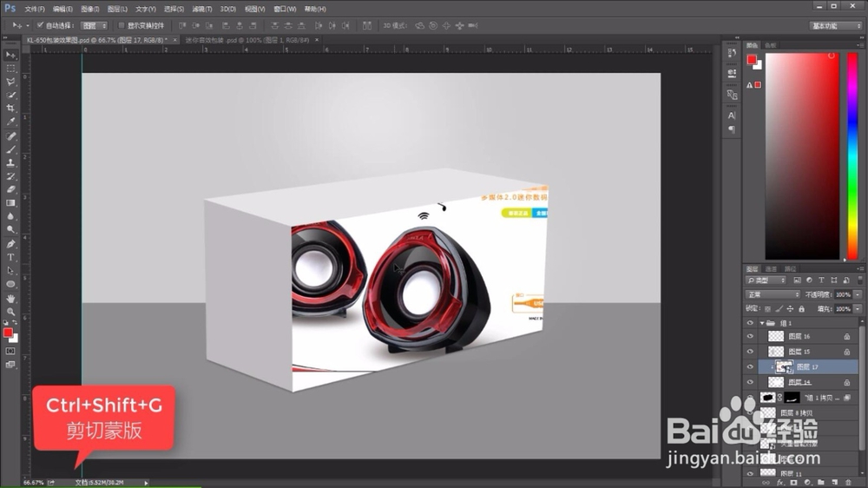Hide 图层 16 visibility eye

(x=750, y=336)
